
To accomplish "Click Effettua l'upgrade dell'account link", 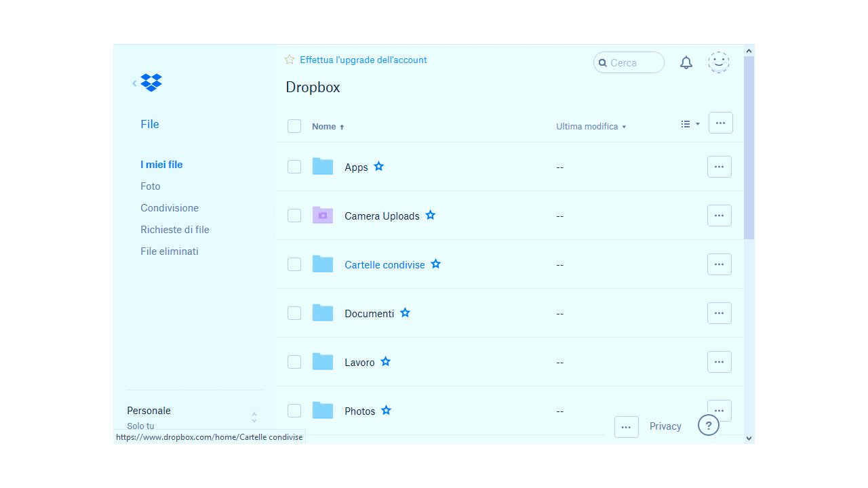I will click(363, 60).
